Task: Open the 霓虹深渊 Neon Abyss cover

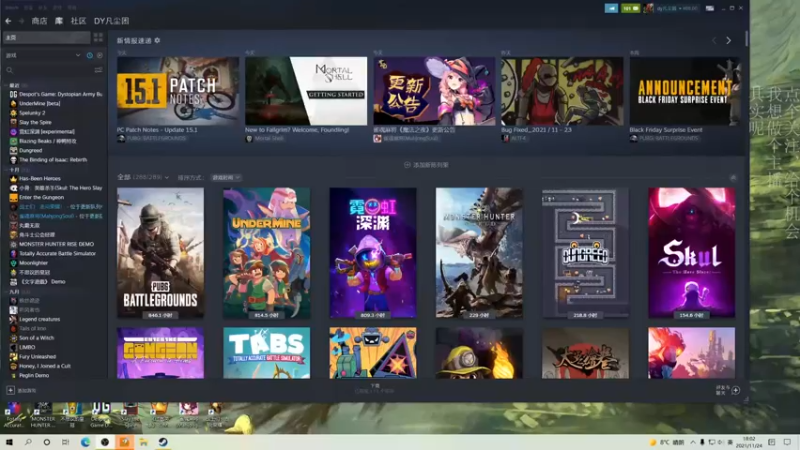Action: [x=373, y=253]
